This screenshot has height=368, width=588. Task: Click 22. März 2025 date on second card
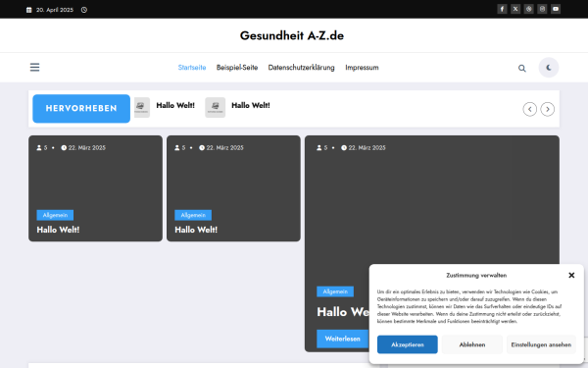point(224,148)
